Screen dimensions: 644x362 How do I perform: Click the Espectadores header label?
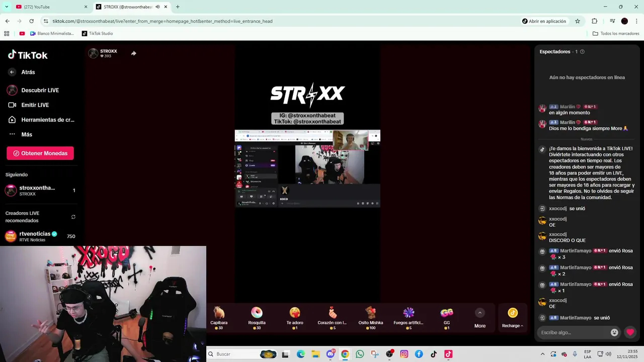[x=554, y=52]
